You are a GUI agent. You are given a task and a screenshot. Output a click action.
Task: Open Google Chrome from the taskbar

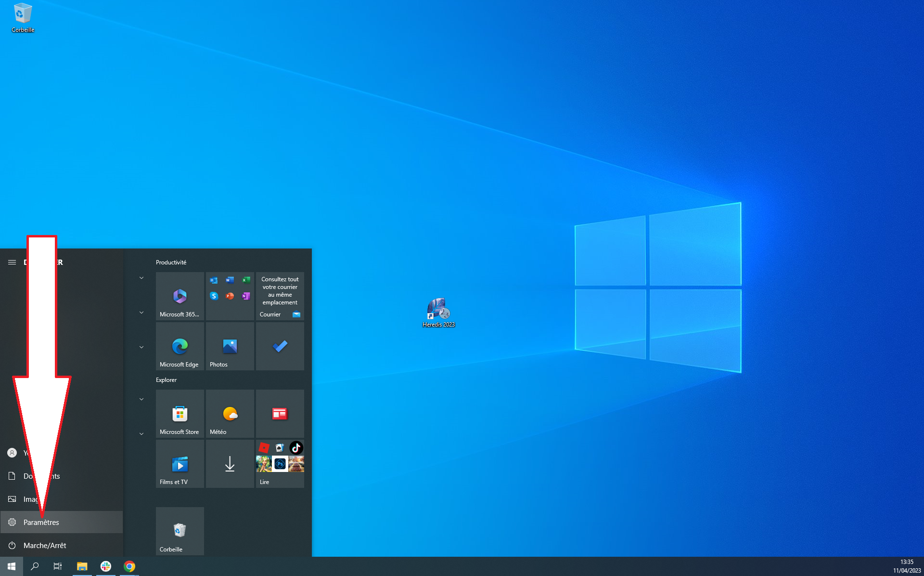(129, 566)
